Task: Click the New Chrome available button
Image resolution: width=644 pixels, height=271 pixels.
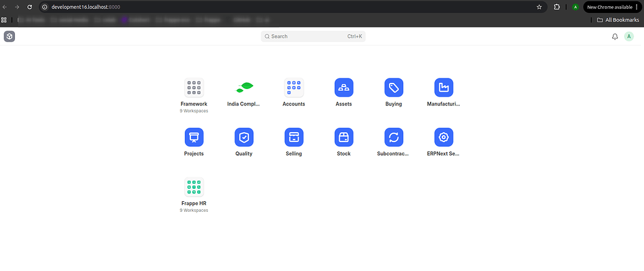Action: (612, 7)
